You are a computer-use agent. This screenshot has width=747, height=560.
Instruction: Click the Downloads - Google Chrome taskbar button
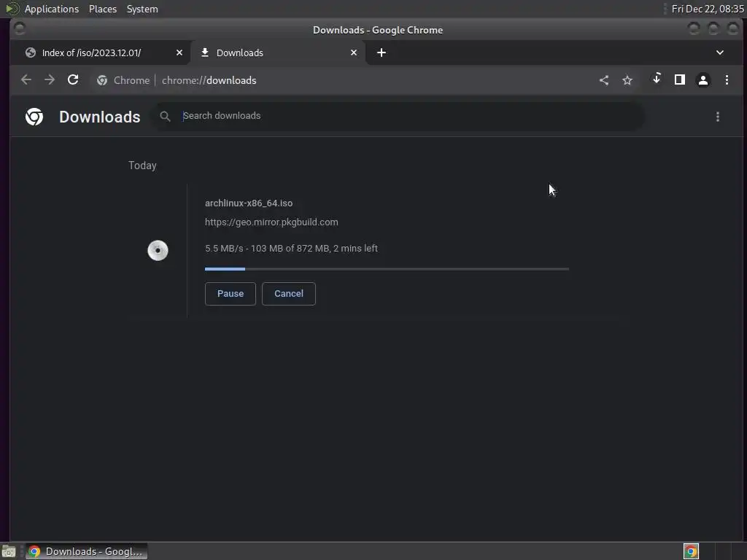tap(87, 551)
